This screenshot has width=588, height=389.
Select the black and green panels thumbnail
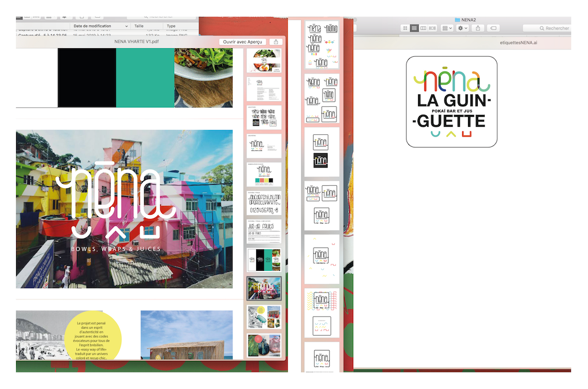264,260
